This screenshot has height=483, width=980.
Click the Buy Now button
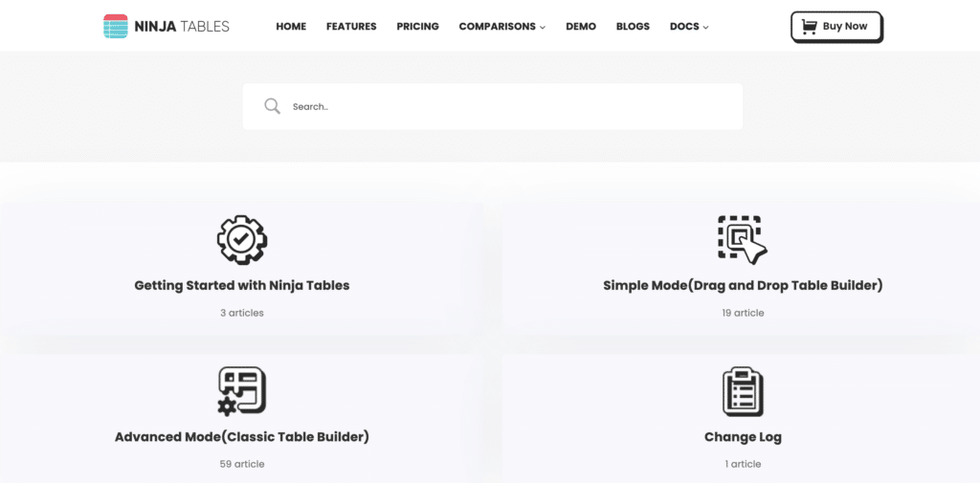836,27
